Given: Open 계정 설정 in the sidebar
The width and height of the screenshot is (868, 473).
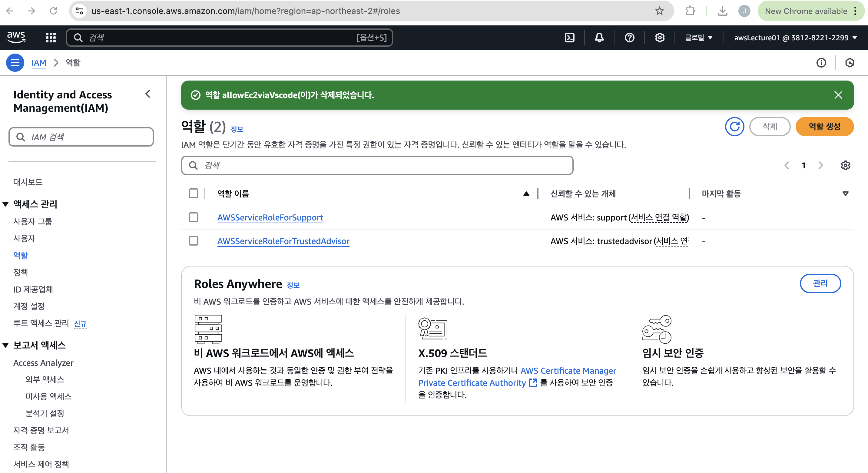Looking at the screenshot, I should pos(29,306).
